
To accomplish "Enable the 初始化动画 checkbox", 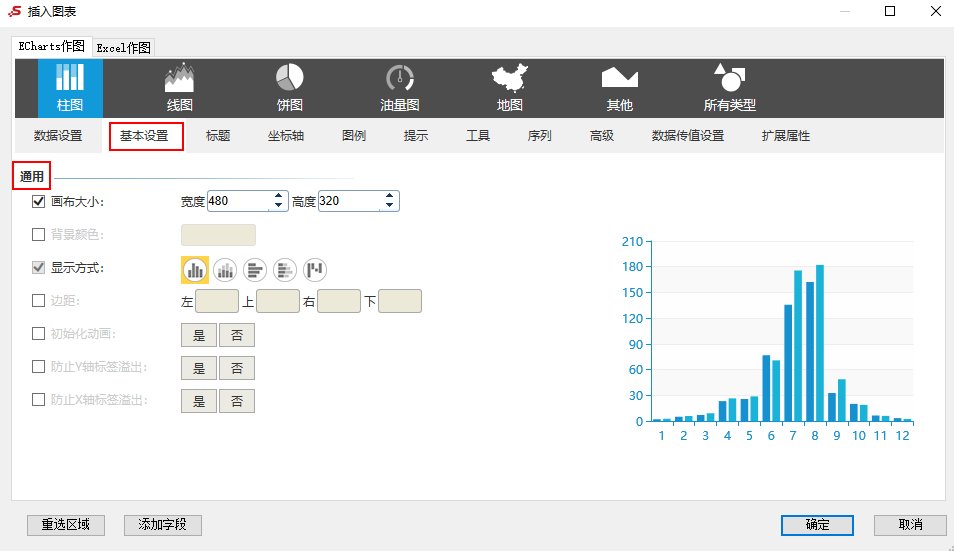I will (x=38, y=333).
